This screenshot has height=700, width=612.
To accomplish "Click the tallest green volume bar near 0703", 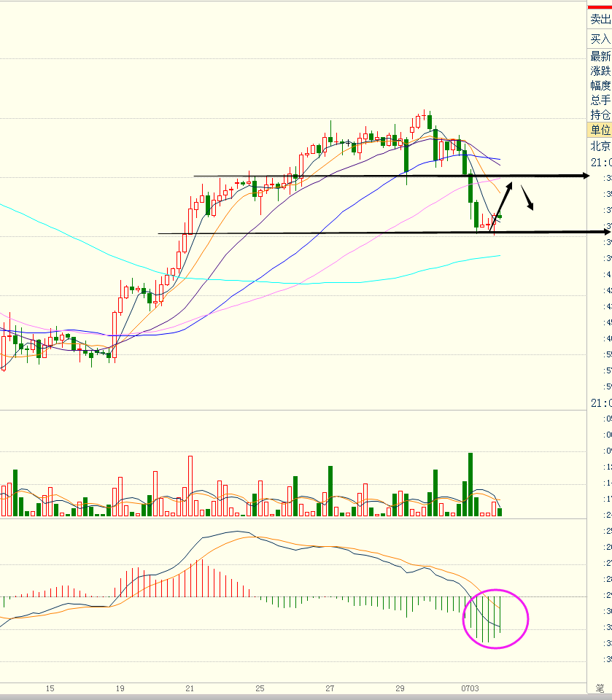I will pos(470,485).
